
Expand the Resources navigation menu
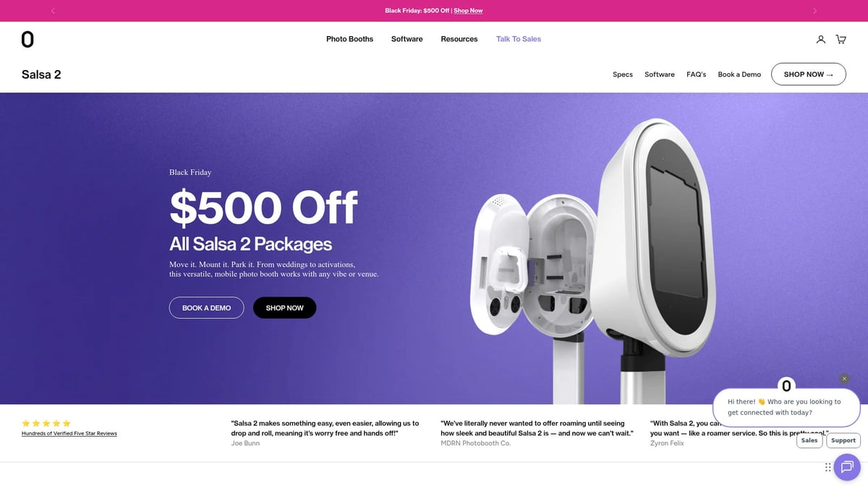pyautogui.click(x=459, y=39)
